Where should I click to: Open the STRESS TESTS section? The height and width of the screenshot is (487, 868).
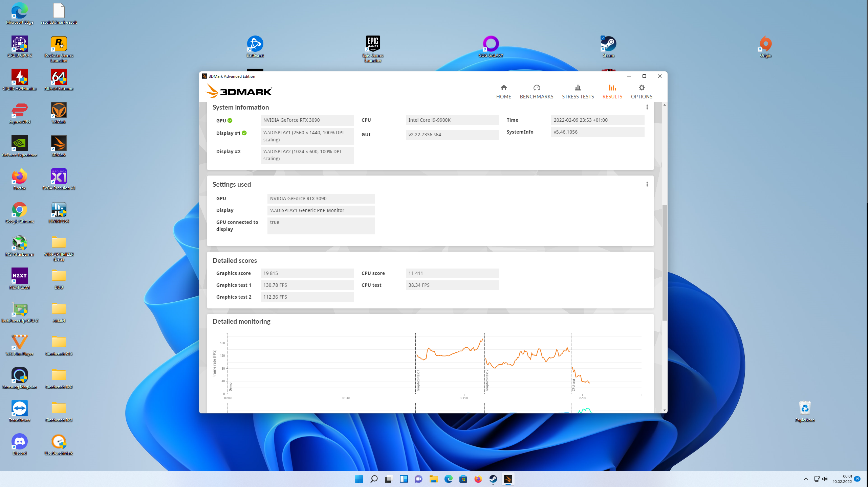(578, 92)
